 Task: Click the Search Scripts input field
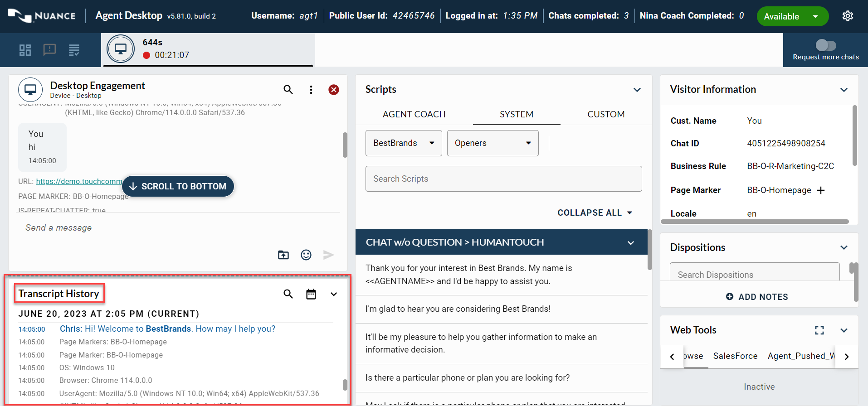[503, 179]
